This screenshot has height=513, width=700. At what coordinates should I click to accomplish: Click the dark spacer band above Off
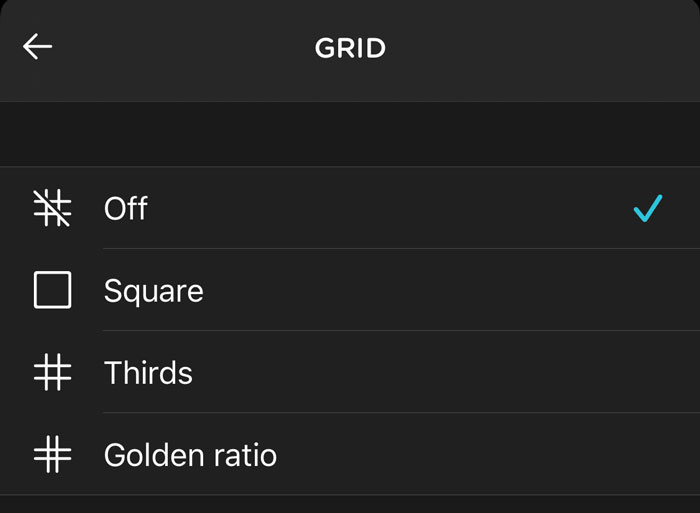(350, 134)
